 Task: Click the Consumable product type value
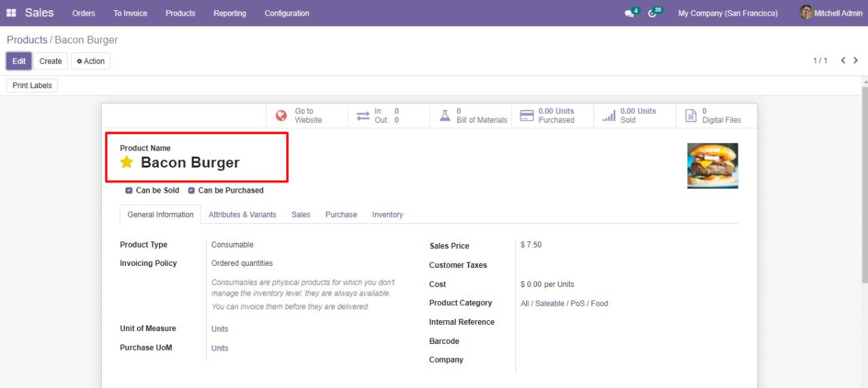pyautogui.click(x=233, y=245)
